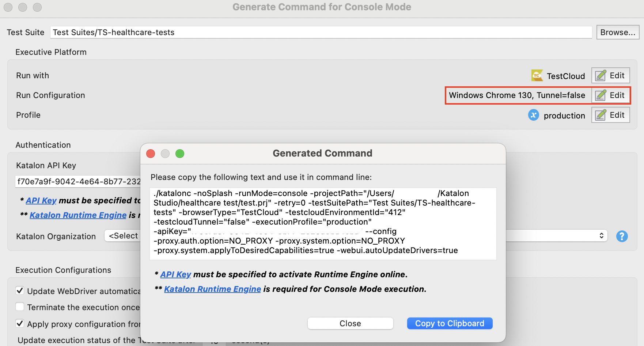Edit the production Profile setting

coord(610,115)
